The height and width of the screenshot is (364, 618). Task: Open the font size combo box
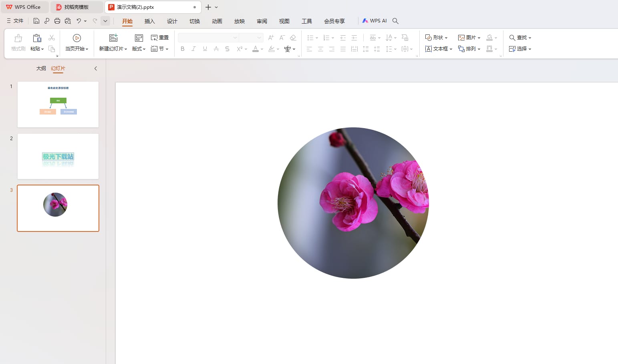[251, 38]
